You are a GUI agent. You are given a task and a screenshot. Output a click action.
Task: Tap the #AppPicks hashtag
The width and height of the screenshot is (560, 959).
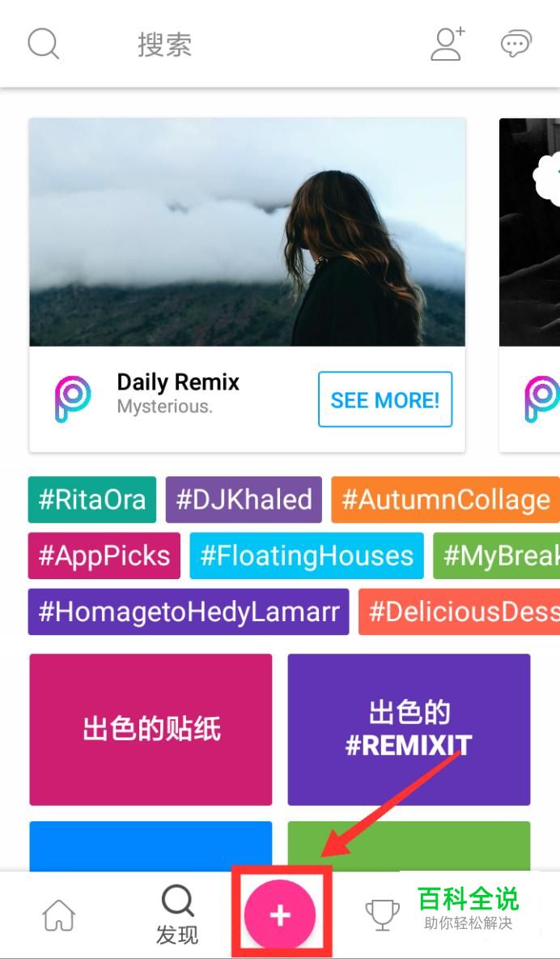click(104, 556)
